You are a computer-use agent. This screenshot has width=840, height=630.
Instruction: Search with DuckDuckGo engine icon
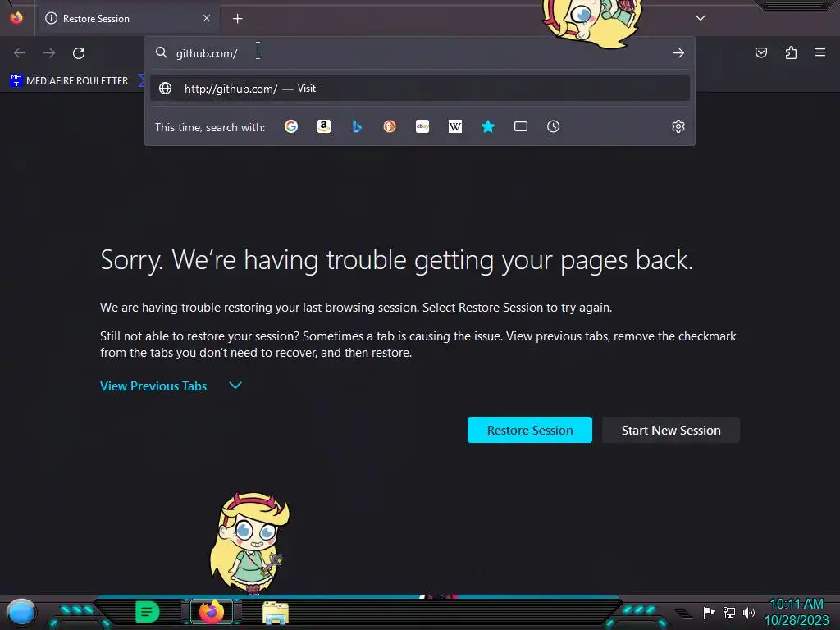click(x=390, y=126)
